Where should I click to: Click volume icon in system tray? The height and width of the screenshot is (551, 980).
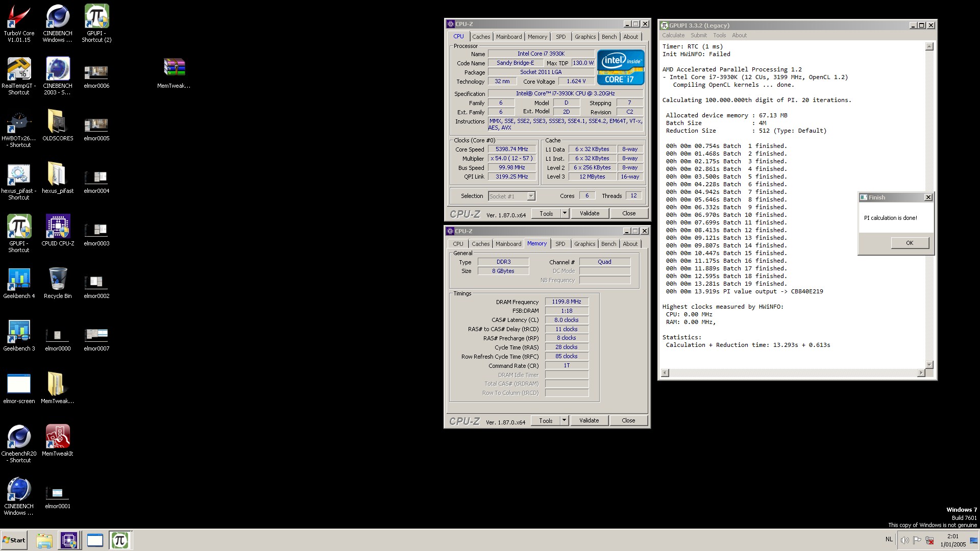(904, 540)
